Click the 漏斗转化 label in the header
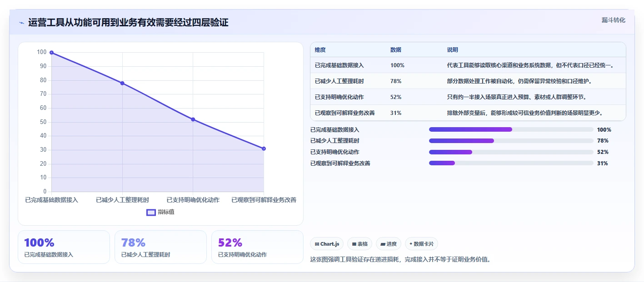This screenshot has height=282, width=644. click(x=614, y=20)
